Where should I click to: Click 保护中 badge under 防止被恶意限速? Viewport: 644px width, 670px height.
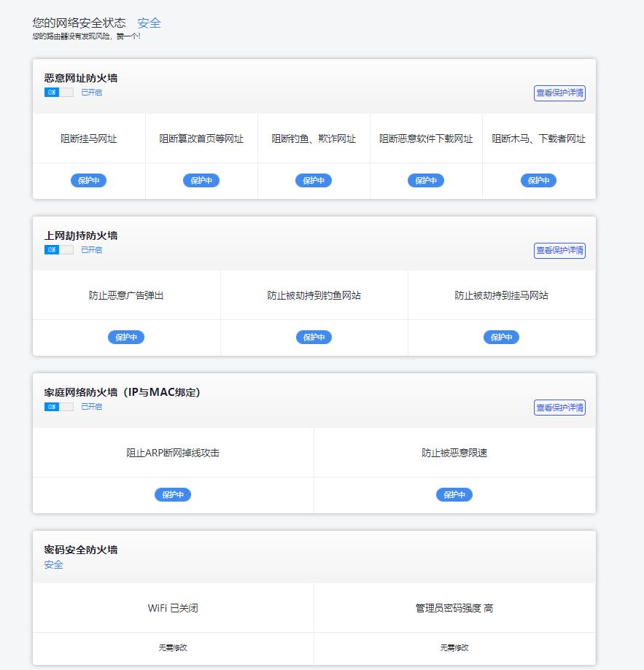pyautogui.click(x=454, y=494)
